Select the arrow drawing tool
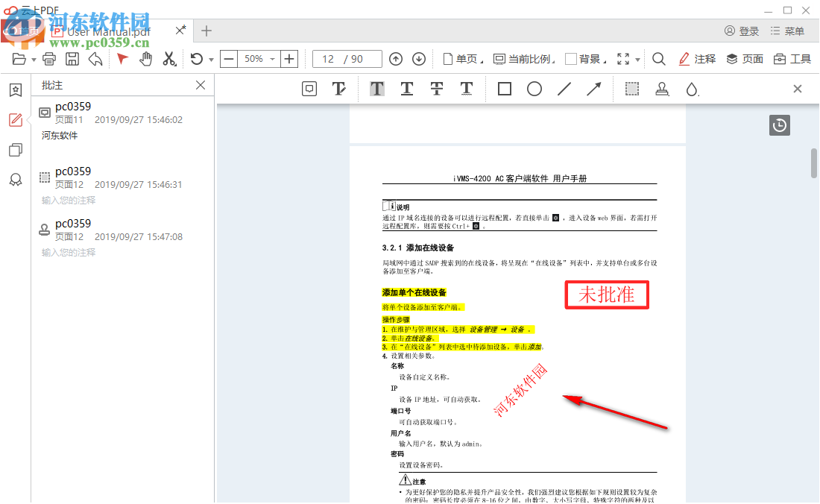This screenshot has width=820, height=504. [594, 89]
